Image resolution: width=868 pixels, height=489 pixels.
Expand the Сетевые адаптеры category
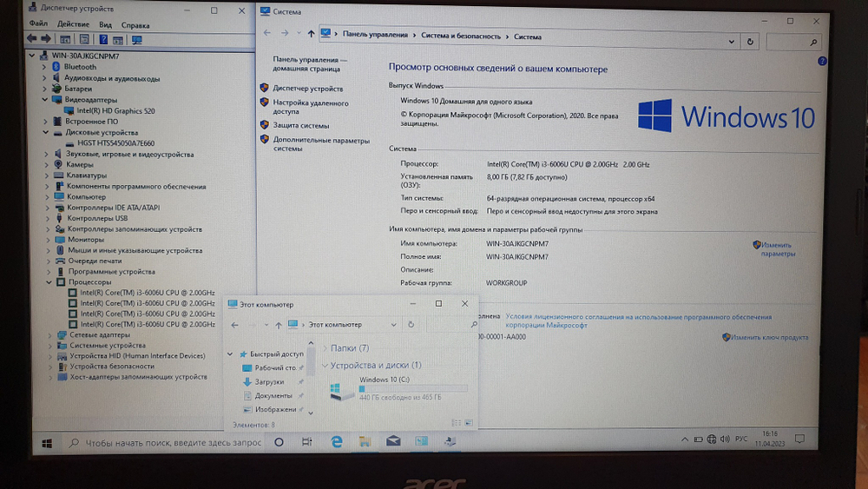click(49, 334)
